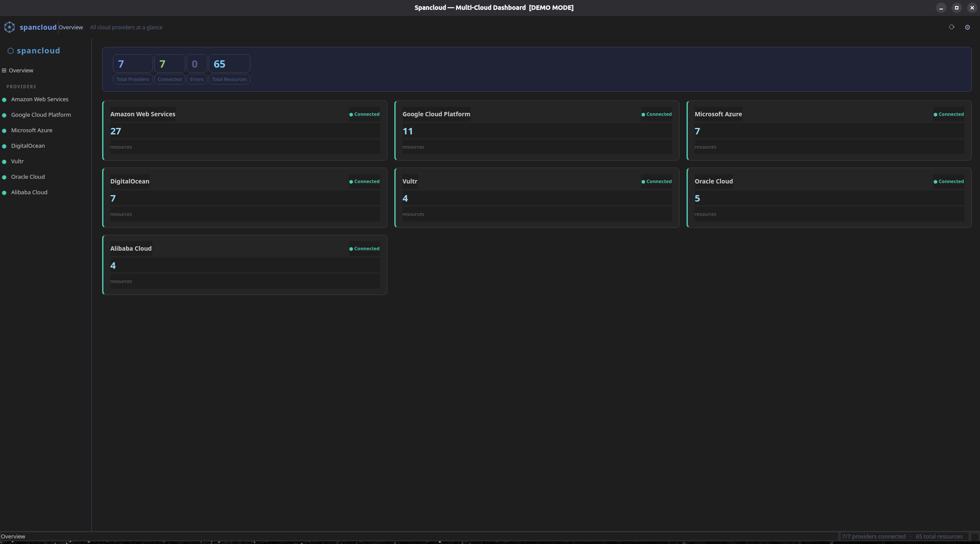
Task: Click '65 total resources' in the status bar
Action: tap(939, 536)
